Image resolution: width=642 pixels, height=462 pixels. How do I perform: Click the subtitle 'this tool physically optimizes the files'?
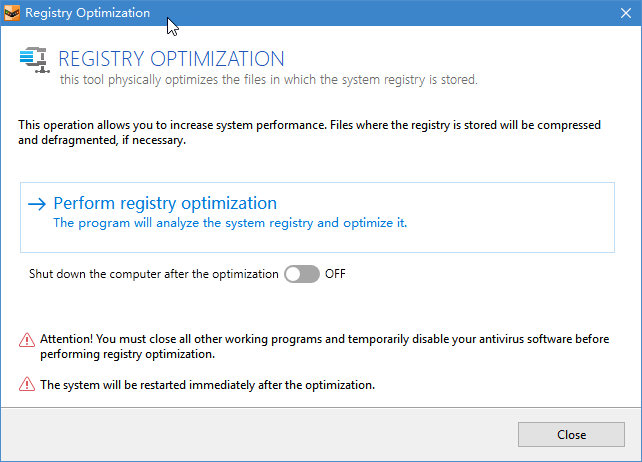pos(268,79)
